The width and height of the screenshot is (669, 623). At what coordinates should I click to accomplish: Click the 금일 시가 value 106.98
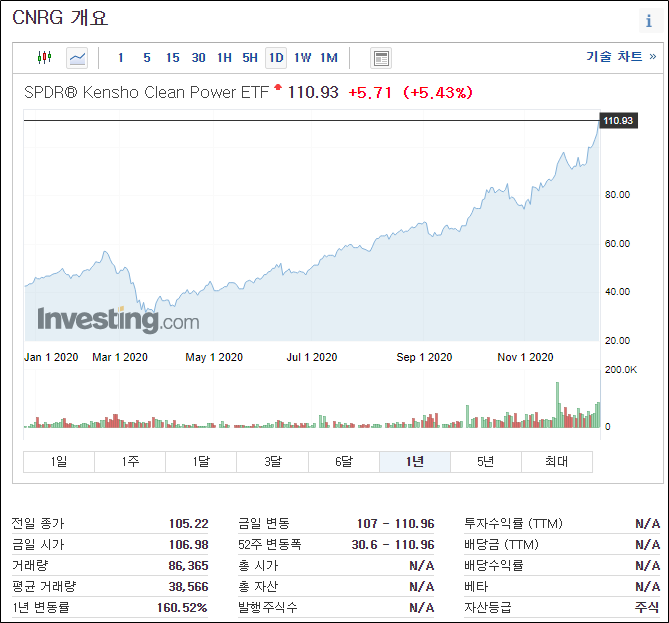(x=189, y=544)
